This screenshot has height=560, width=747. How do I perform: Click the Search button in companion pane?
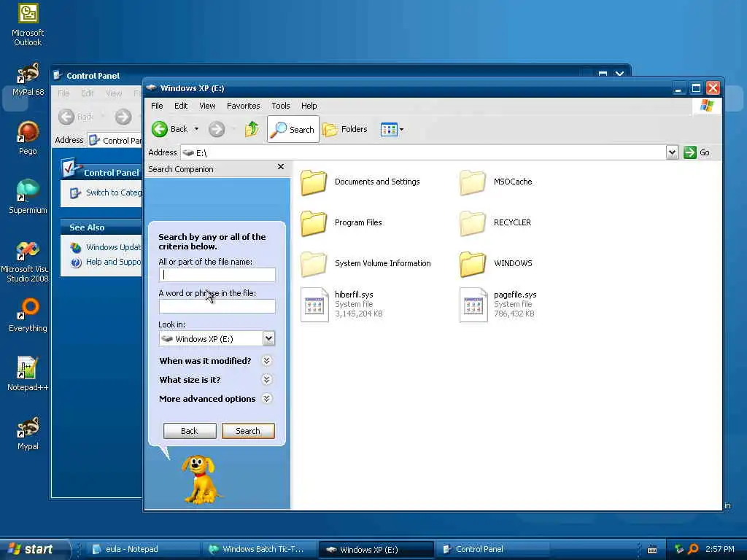tap(248, 431)
